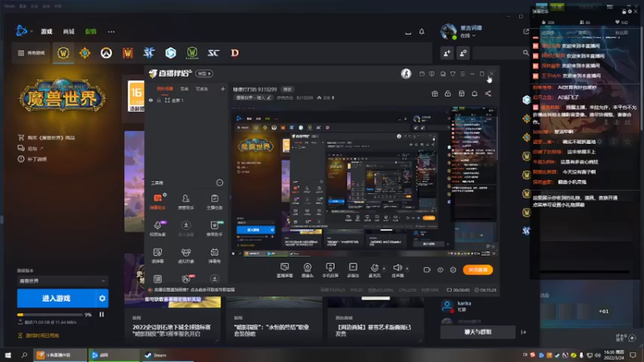
Task: Toggle room lock icon in streaming header
Action: [x=448, y=93]
